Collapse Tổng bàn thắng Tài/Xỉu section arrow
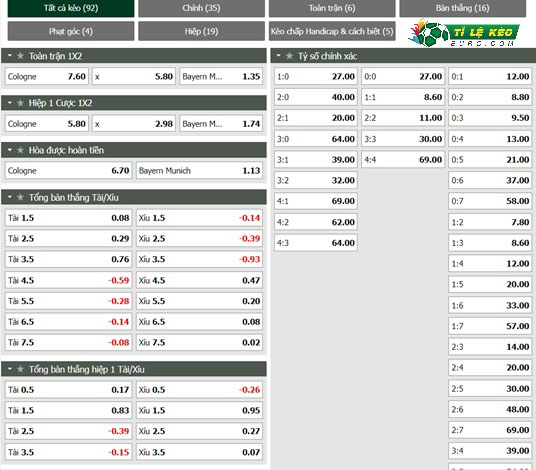The image size is (536, 470). 10,197
